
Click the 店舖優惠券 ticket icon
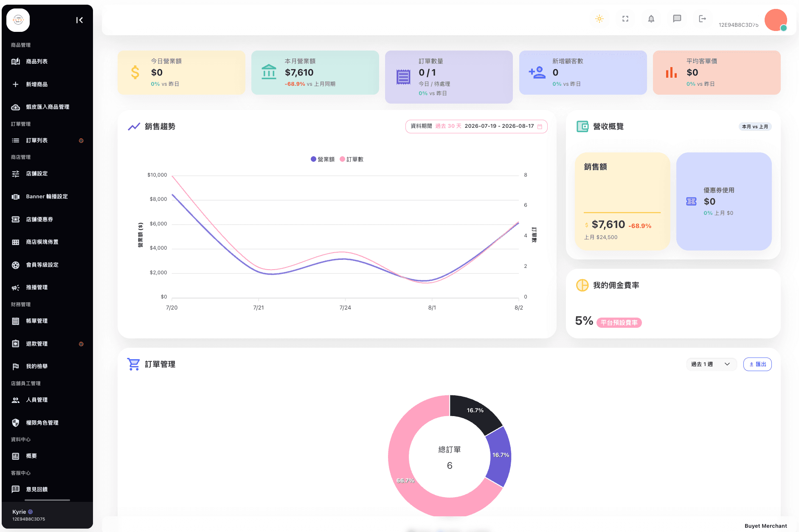tap(16, 220)
